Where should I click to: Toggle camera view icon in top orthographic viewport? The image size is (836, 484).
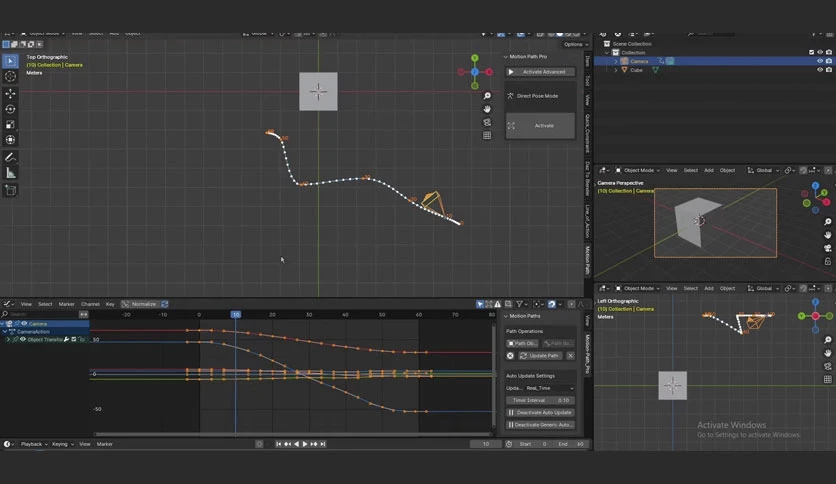[487, 122]
